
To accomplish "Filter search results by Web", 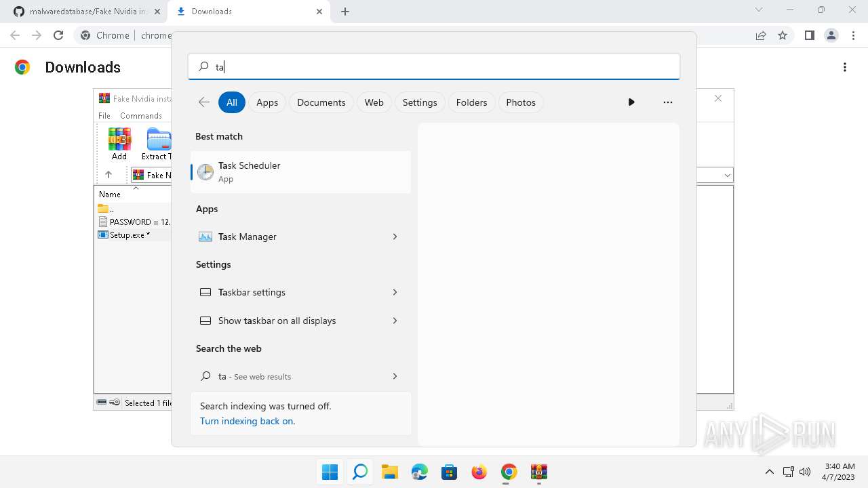I will [x=374, y=102].
